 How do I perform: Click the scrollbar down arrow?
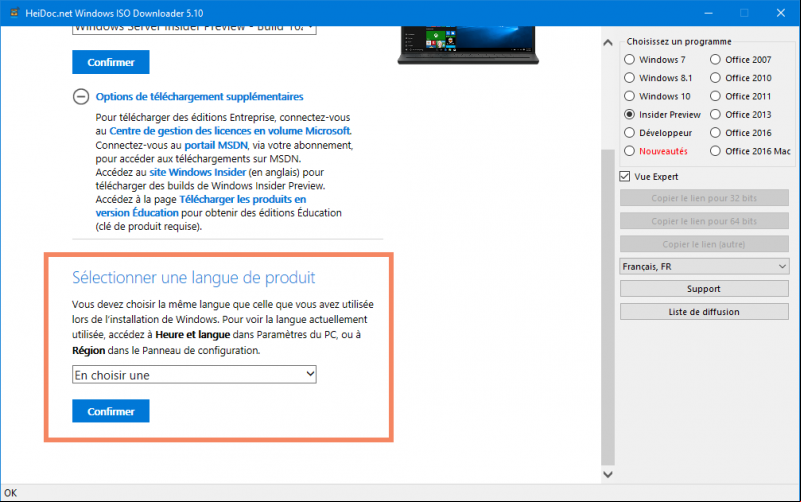[608, 474]
